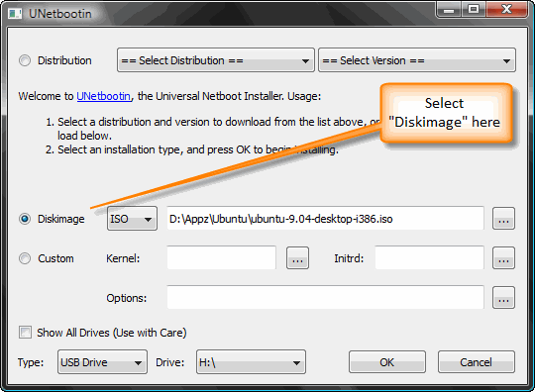The image size is (535, 392).
Task: Enable Show All Drives checkbox
Action: (x=25, y=332)
